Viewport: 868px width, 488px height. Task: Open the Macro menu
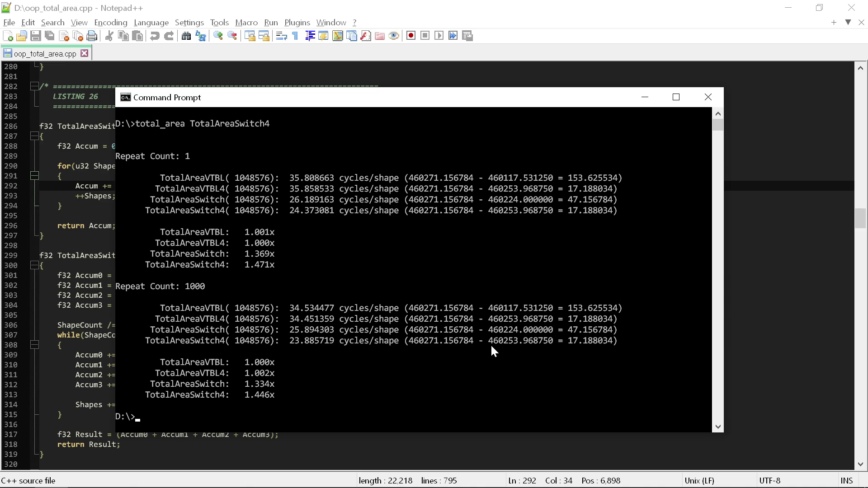(246, 22)
